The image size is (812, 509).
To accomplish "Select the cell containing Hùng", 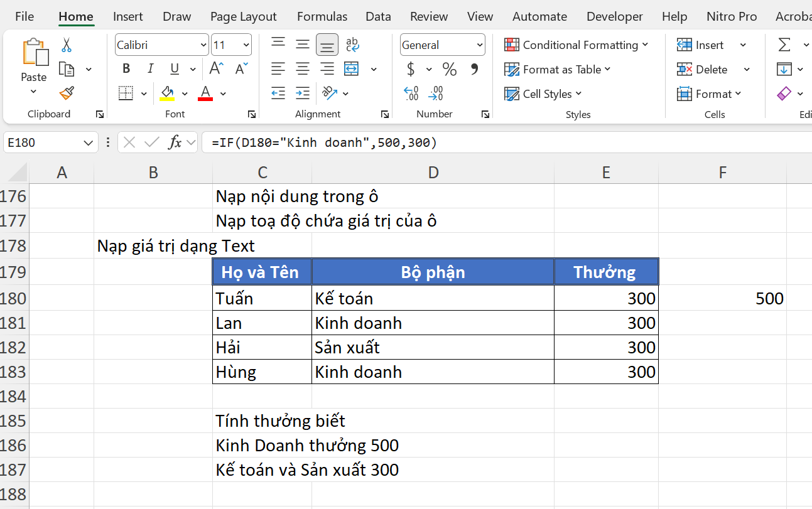I will [x=262, y=372].
